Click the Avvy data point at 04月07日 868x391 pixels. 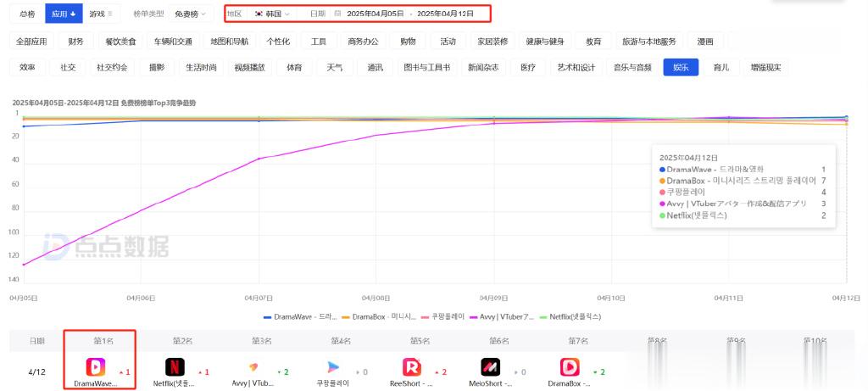pyautogui.click(x=259, y=159)
